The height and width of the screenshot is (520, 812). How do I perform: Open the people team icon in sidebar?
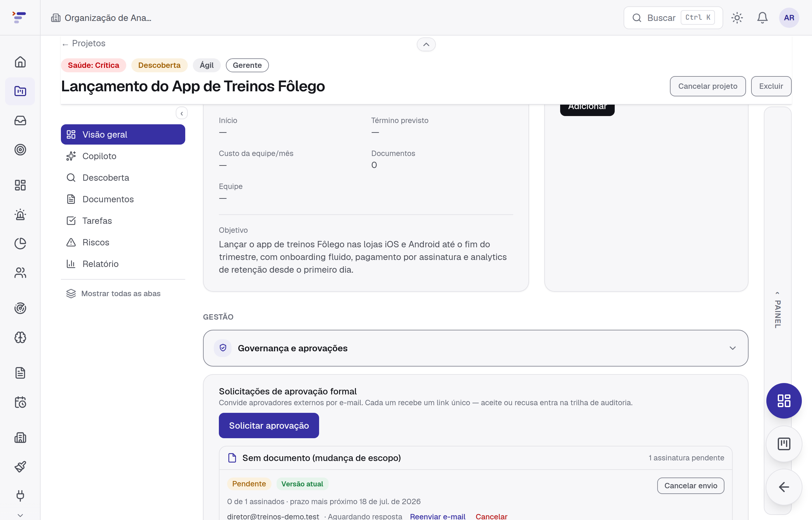click(20, 273)
